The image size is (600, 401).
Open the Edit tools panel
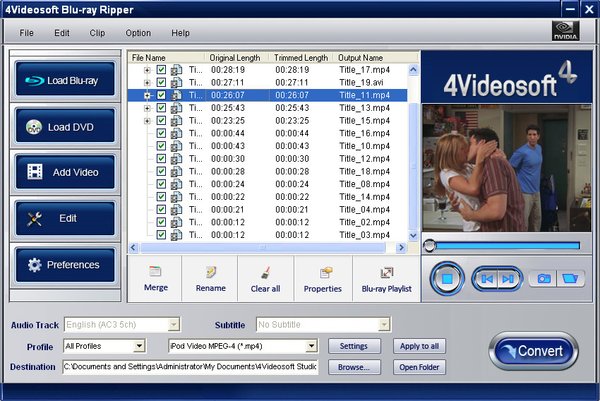tap(65, 218)
